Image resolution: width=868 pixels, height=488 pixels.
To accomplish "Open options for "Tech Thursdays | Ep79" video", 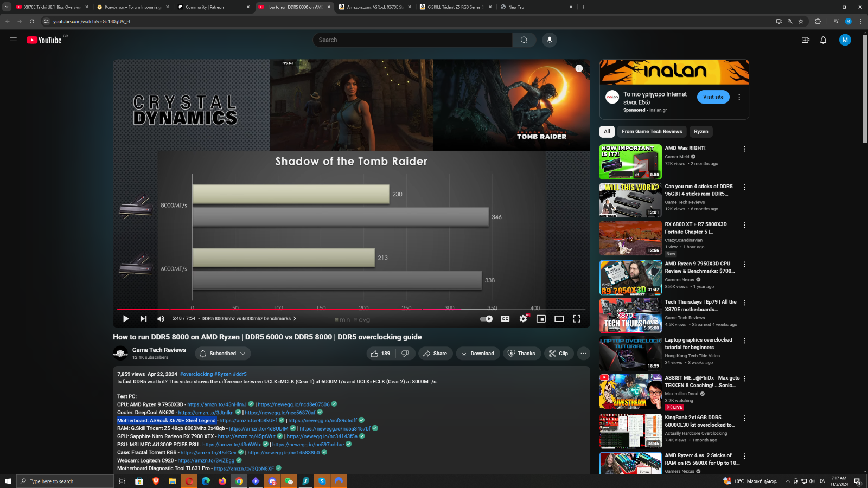I will coord(744,303).
